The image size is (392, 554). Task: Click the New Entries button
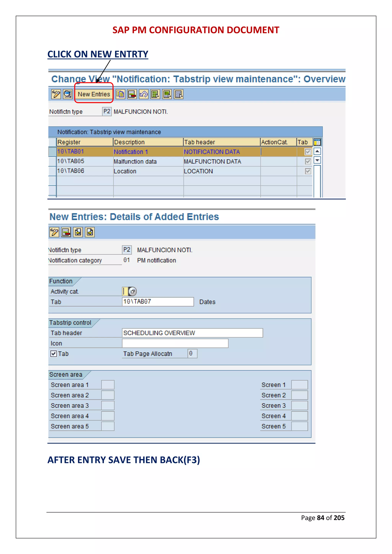click(x=94, y=94)
